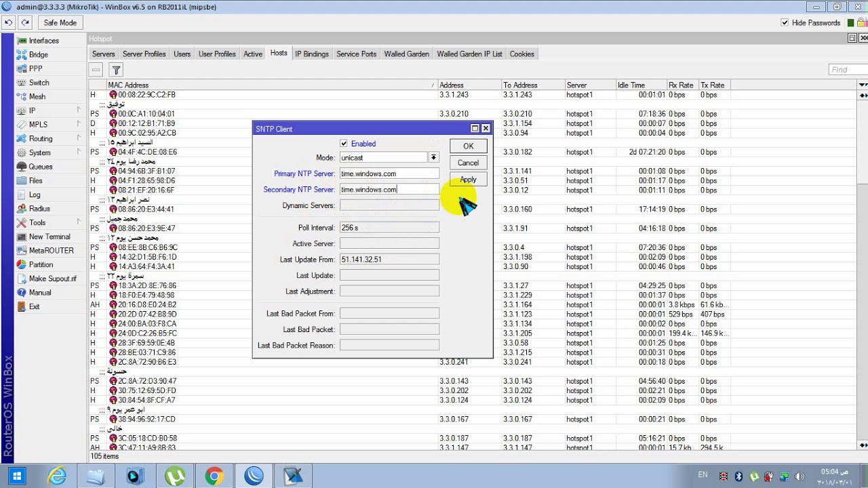Click the Exit sidebar icon
The width and height of the screenshot is (868, 488).
pyautogui.click(x=22, y=306)
